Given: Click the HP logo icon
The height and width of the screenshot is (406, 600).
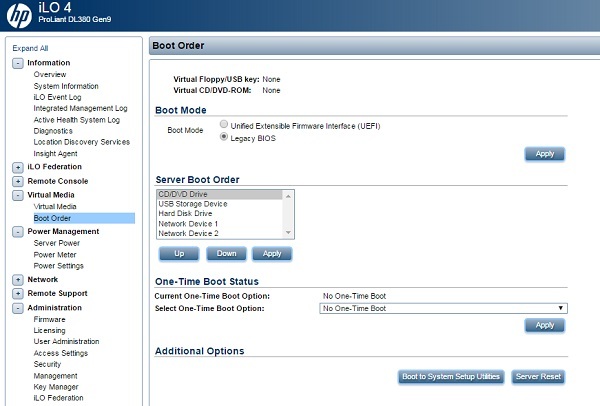Looking at the screenshot, I should [19, 16].
